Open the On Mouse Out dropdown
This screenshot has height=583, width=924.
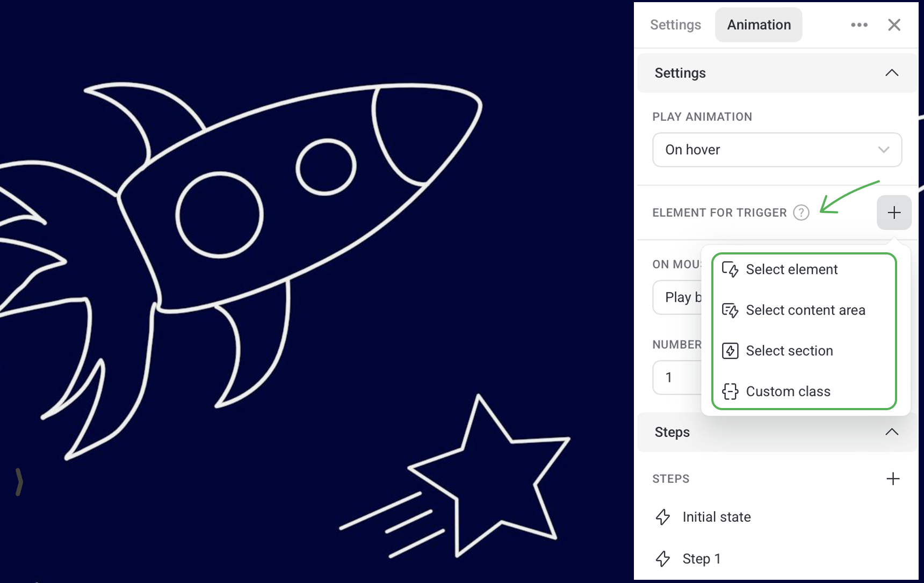coord(678,297)
